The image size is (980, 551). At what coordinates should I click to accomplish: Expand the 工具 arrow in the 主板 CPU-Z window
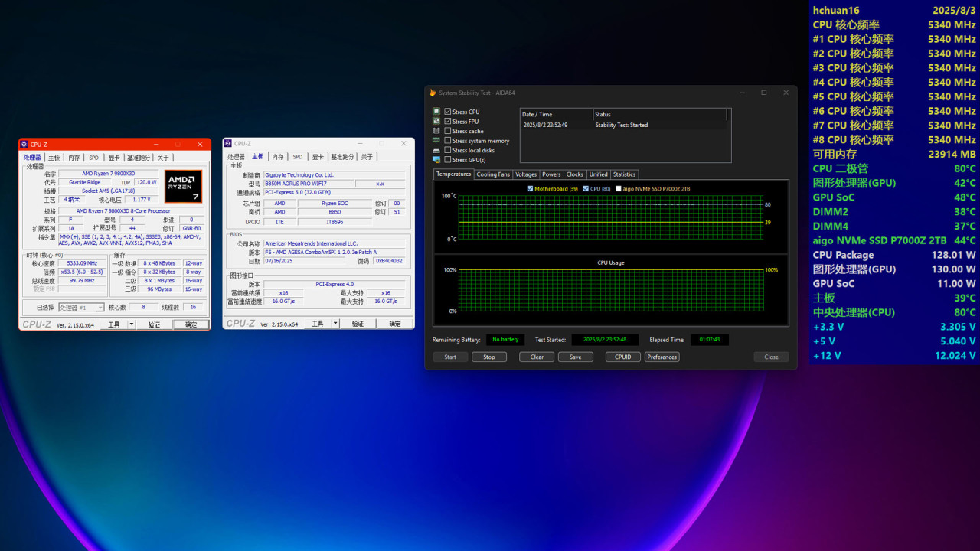click(x=335, y=324)
